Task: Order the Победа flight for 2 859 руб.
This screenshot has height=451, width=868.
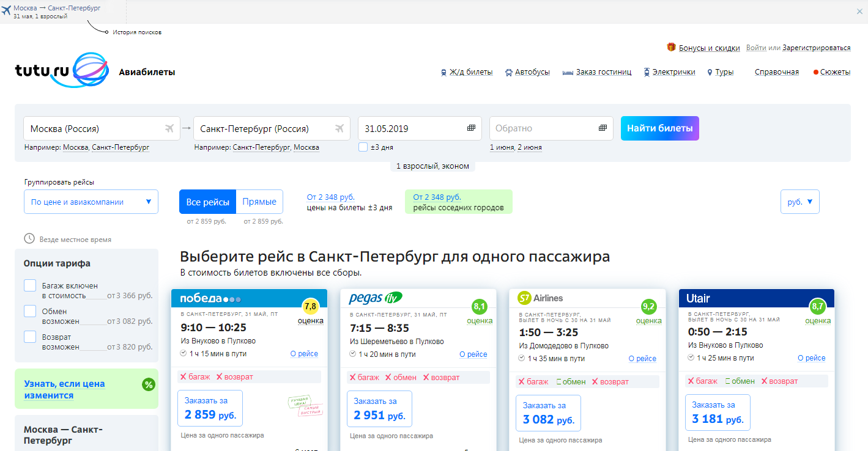Action: point(210,408)
